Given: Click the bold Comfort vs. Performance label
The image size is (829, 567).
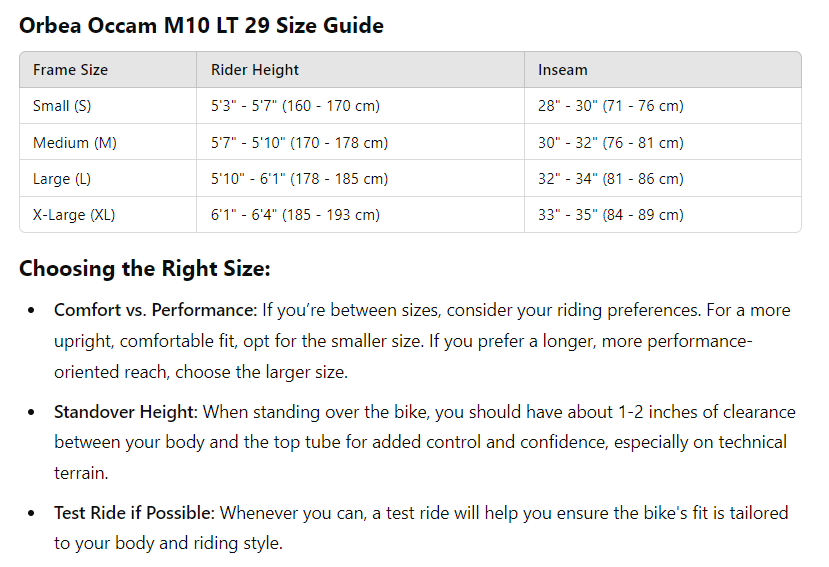Looking at the screenshot, I should coord(154,311).
